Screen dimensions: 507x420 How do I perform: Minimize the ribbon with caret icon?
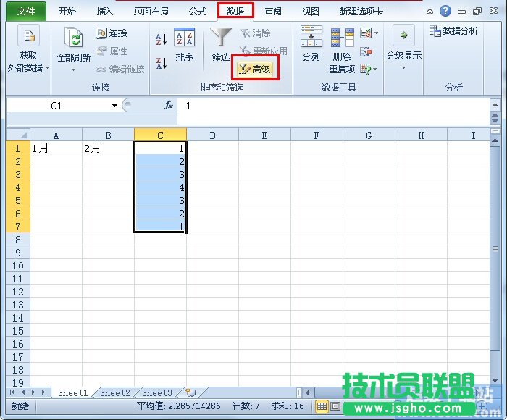(x=430, y=12)
